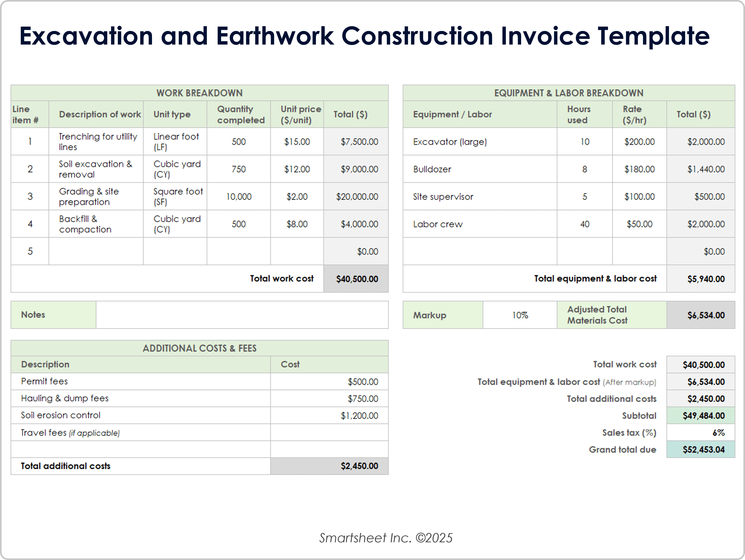Screen dimensions: 745x560
Task: Select the Site supervisor total $500.00
Action: pos(701,196)
